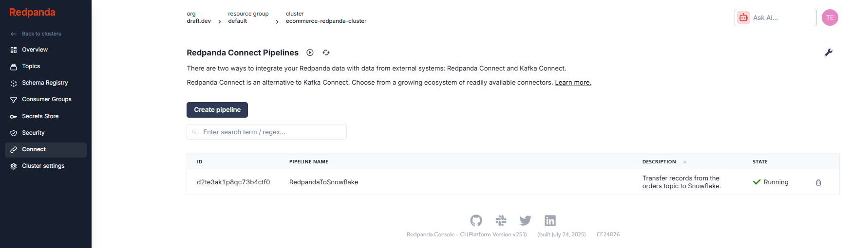Click the search magnifier icon
This screenshot has height=248, width=868.
pos(194,132)
